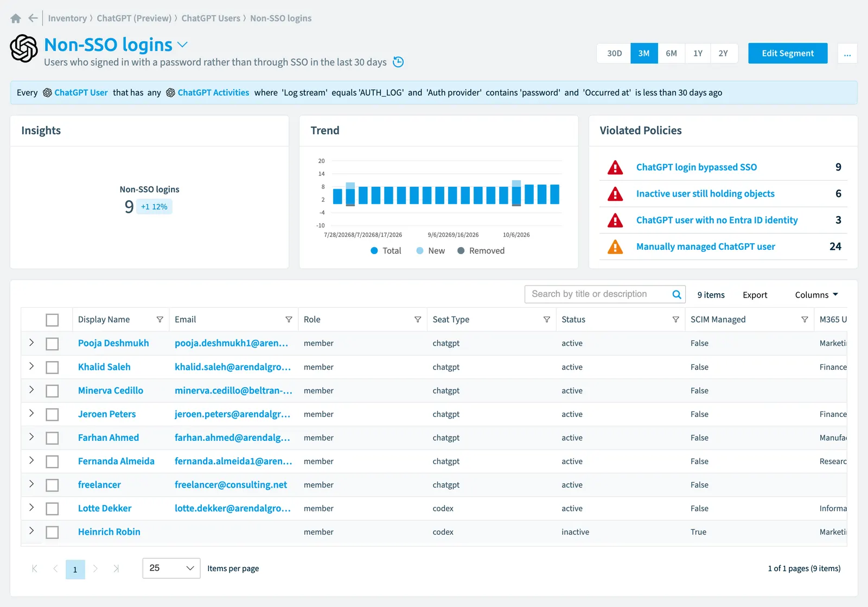This screenshot has width=868, height=607.
Task: Open the Status column filter icon
Action: click(675, 320)
